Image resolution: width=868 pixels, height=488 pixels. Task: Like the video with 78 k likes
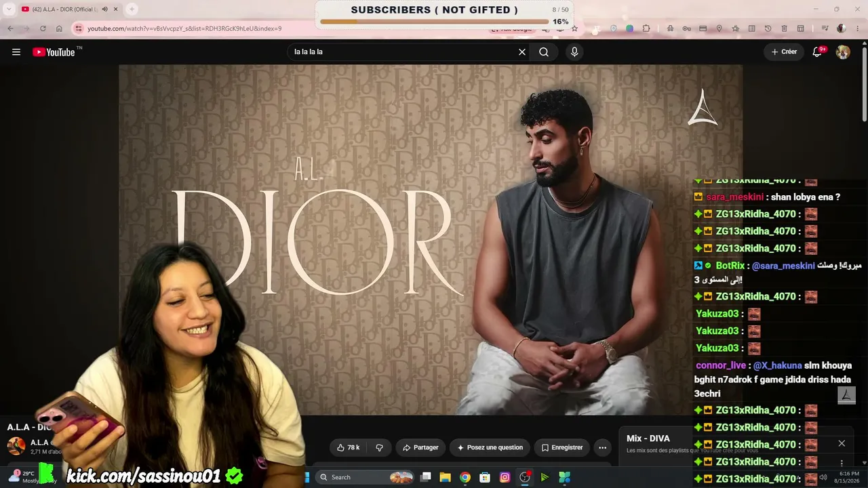[348, 448]
